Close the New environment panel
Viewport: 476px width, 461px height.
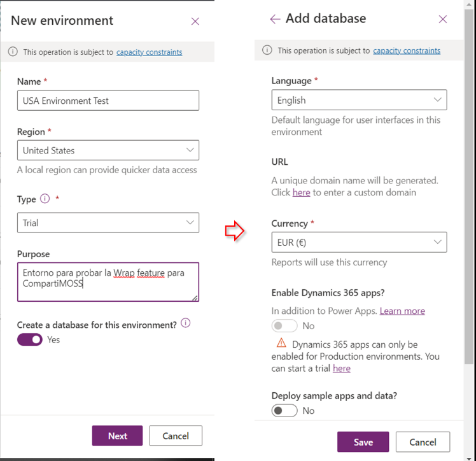click(195, 21)
